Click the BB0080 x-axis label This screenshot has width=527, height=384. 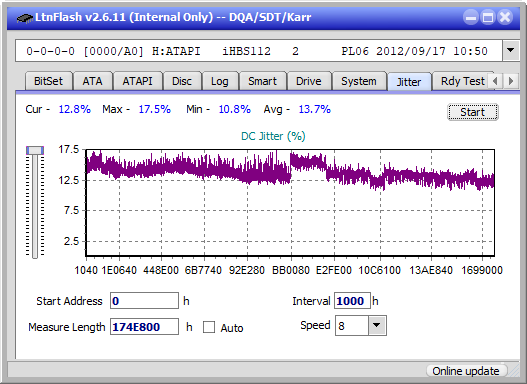click(291, 270)
